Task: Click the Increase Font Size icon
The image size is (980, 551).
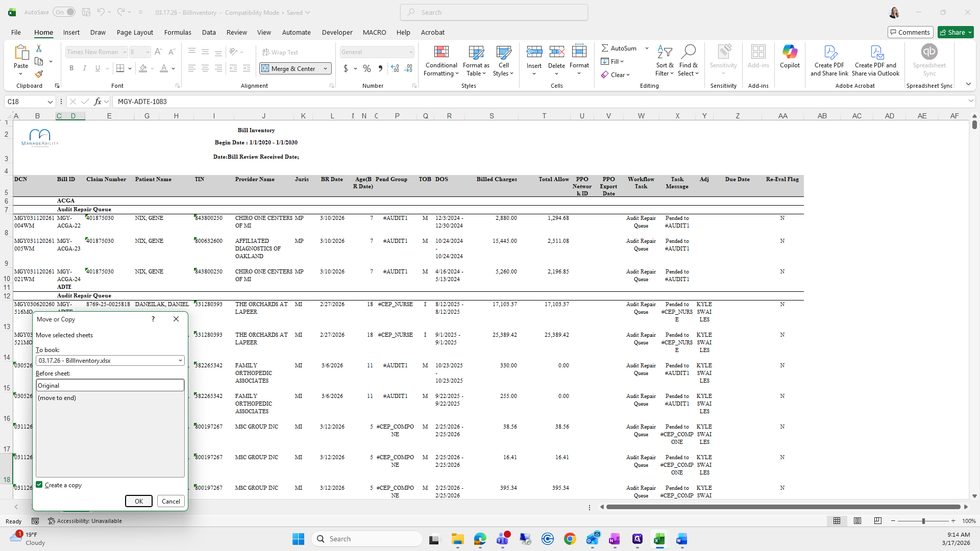Action: tap(158, 52)
